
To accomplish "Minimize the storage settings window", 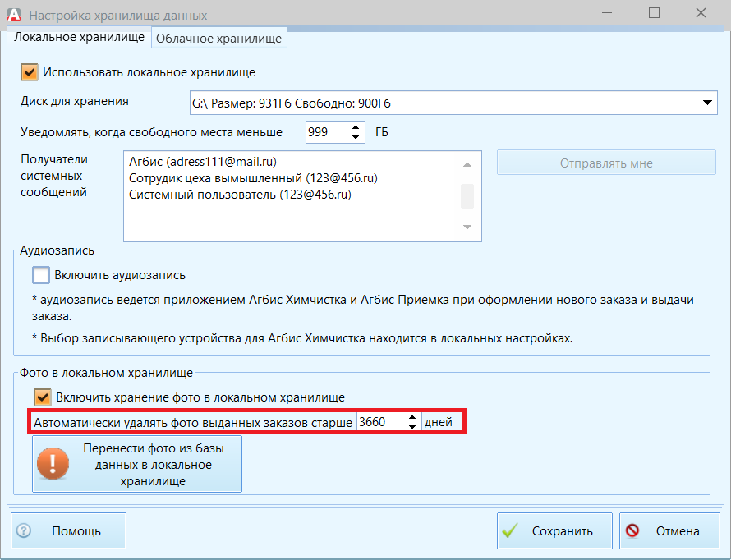I will (606, 13).
